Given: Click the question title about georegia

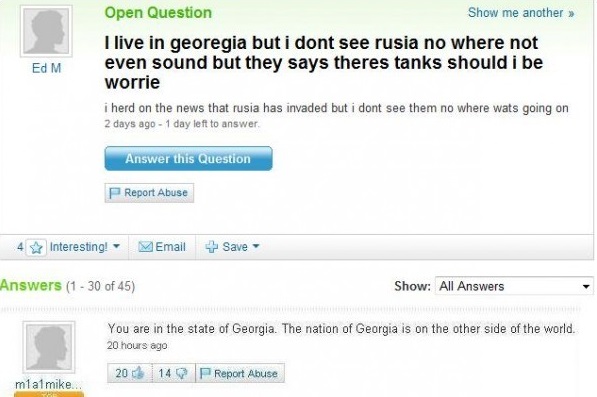Looking at the screenshot, I should [324, 62].
